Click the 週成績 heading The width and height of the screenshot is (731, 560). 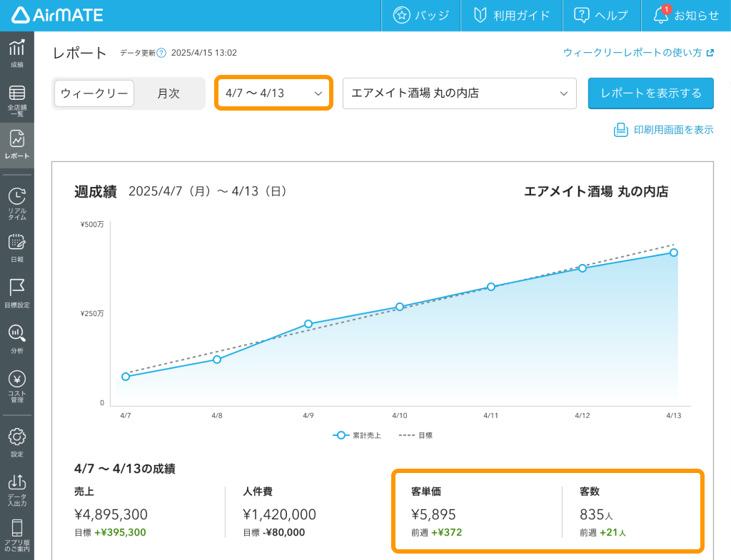pos(96,191)
